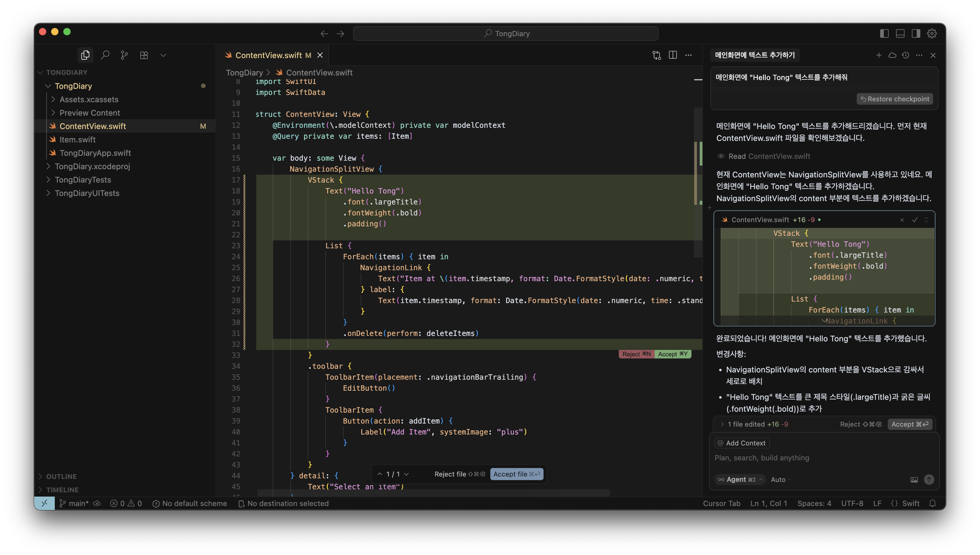Toggle the bottom panel layout button
The image size is (980, 555).
pyautogui.click(x=900, y=33)
